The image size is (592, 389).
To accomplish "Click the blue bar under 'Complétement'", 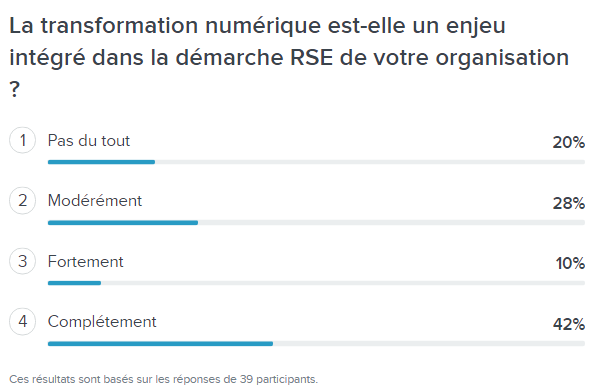I will [160, 344].
